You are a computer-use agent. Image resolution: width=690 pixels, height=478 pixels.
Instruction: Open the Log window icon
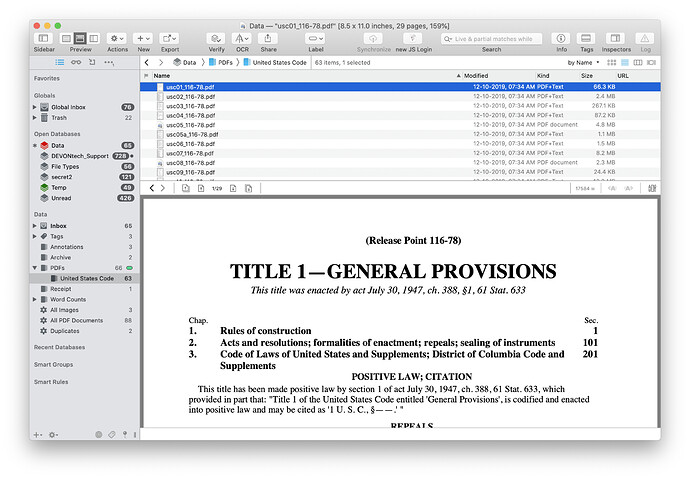tap(645, 37)
